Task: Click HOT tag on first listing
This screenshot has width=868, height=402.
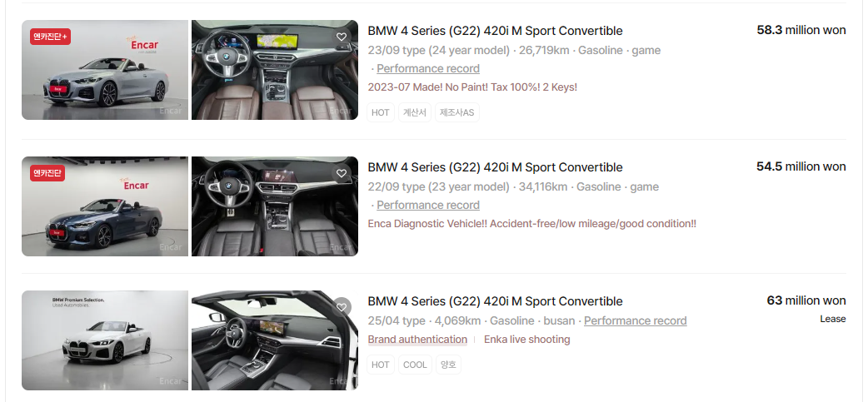Action: (381, 112)
